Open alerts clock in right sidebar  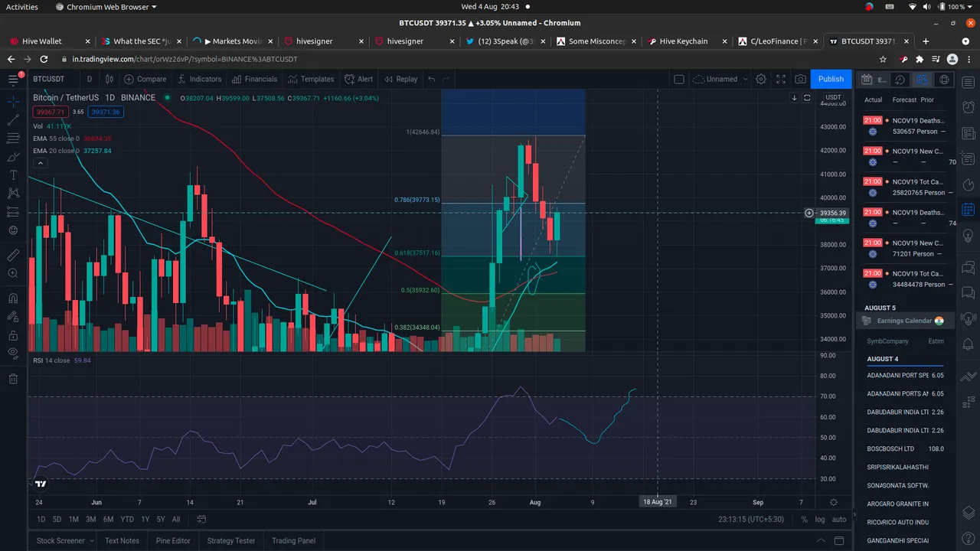967,108
